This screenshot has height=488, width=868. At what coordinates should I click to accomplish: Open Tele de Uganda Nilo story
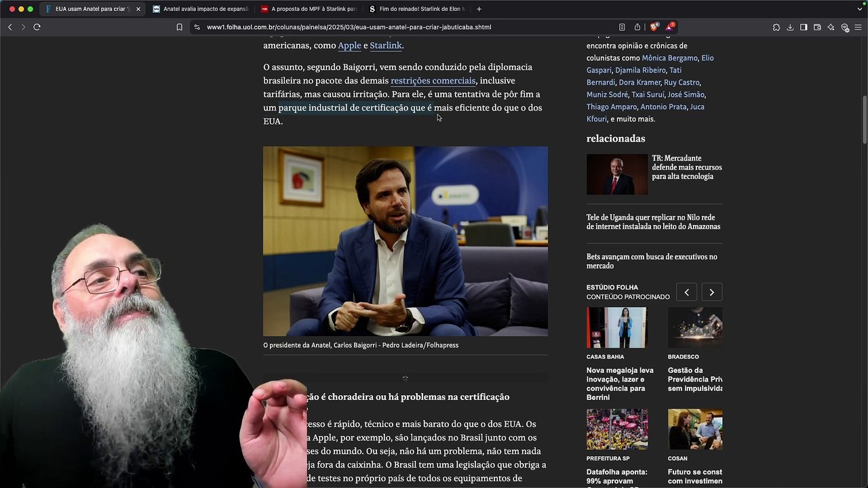[653, 222]
